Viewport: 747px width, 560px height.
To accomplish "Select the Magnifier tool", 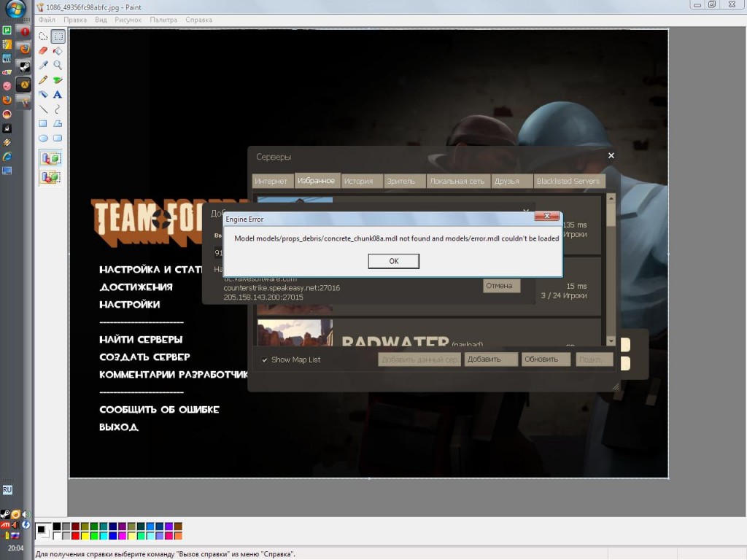I will (x=58, y=65).
